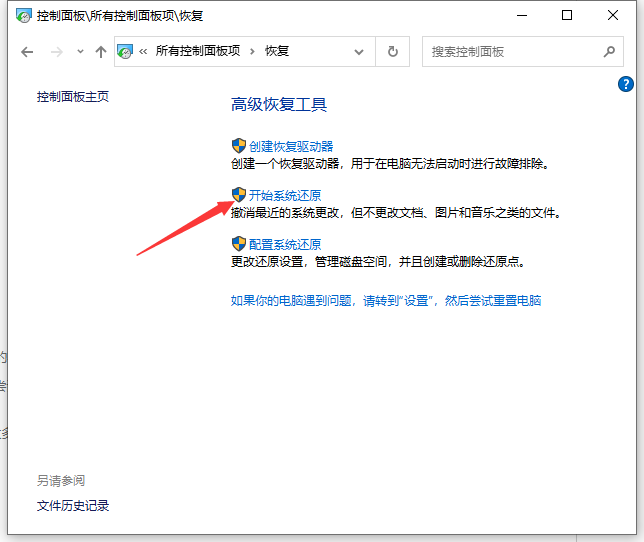Select the 所有控制面板项 breadcrumb
The image size is (644, 542).
[x=197, y=51]
